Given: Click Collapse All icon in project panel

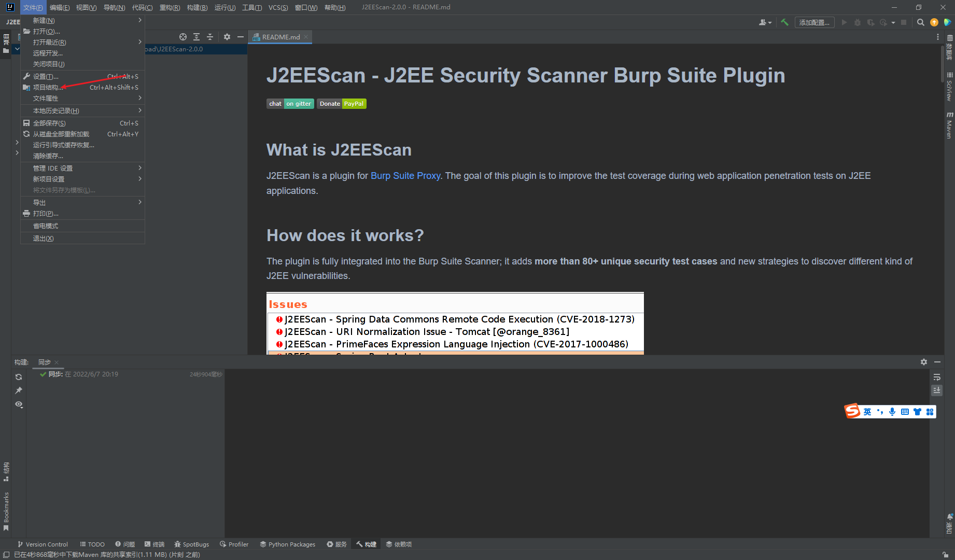Looking at the screenshot, I should pos(210,37).
